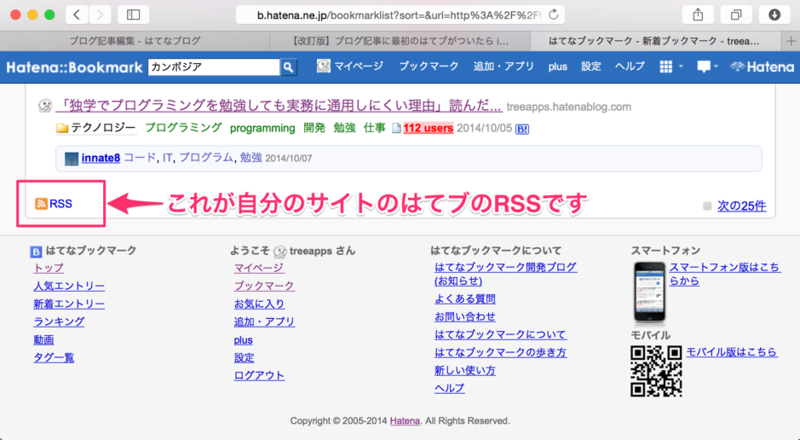Click the ランキング footer link
800x440 pixels.
[x=59, y=322]
